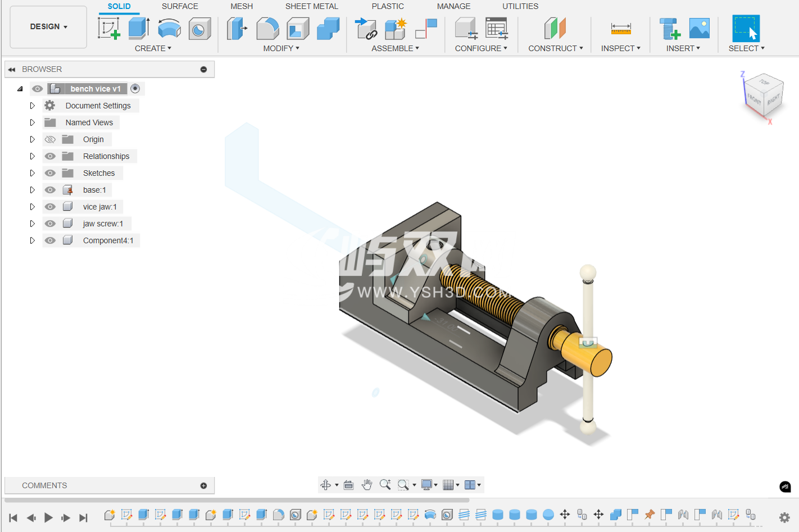Switch to the MESH tab

[242, 6]
